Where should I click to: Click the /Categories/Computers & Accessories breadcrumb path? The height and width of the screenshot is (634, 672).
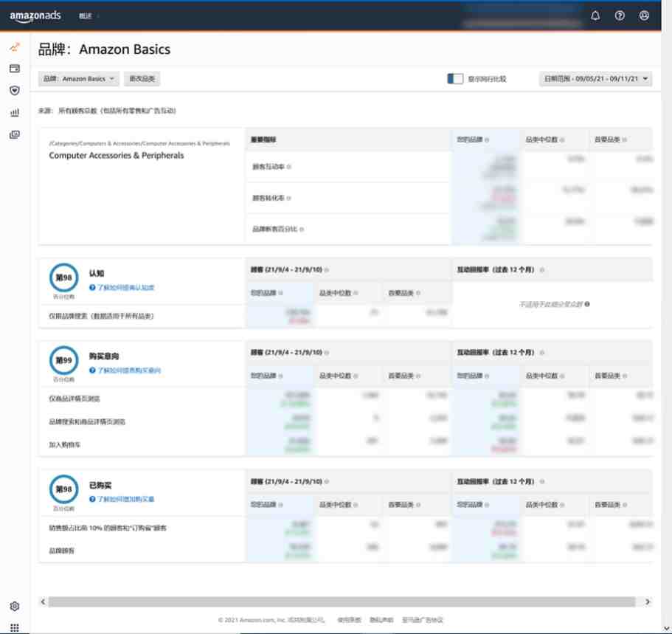click(139, 143)
